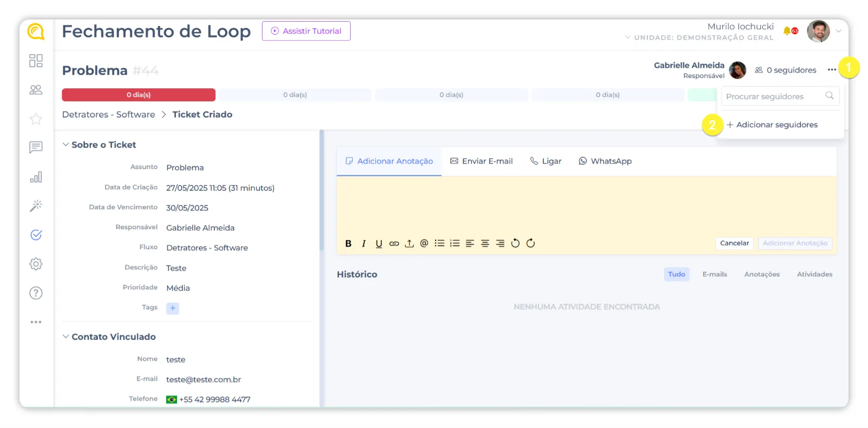Collapse the Sobre o Ticket section

pyautogui.click(x=66, y=145)
